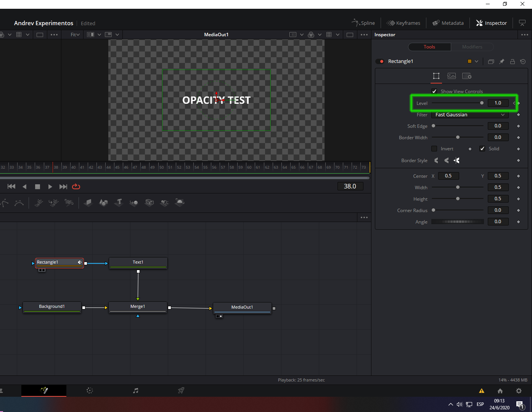Open the split A/B view dropdown arrow
The image size is (532, 412).
click(99, 35)
